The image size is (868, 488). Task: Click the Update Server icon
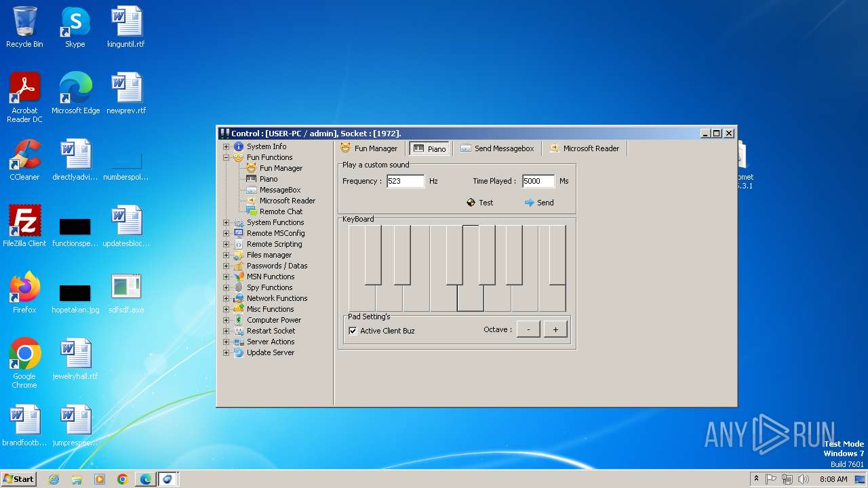(x=238, y=352)
